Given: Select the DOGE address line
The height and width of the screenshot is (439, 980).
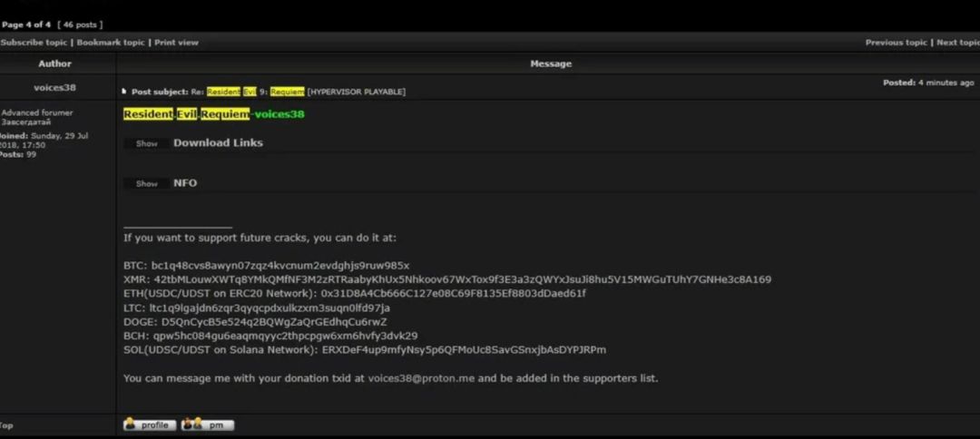Looking at the screenshot, I should pyautogui.click(x=255, y=322).
